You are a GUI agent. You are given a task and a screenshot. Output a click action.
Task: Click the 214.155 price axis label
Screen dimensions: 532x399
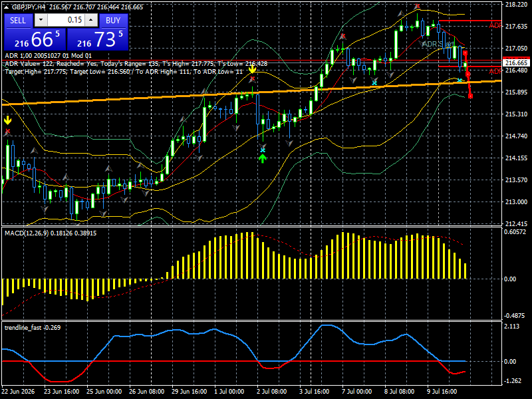coord(516,158)
